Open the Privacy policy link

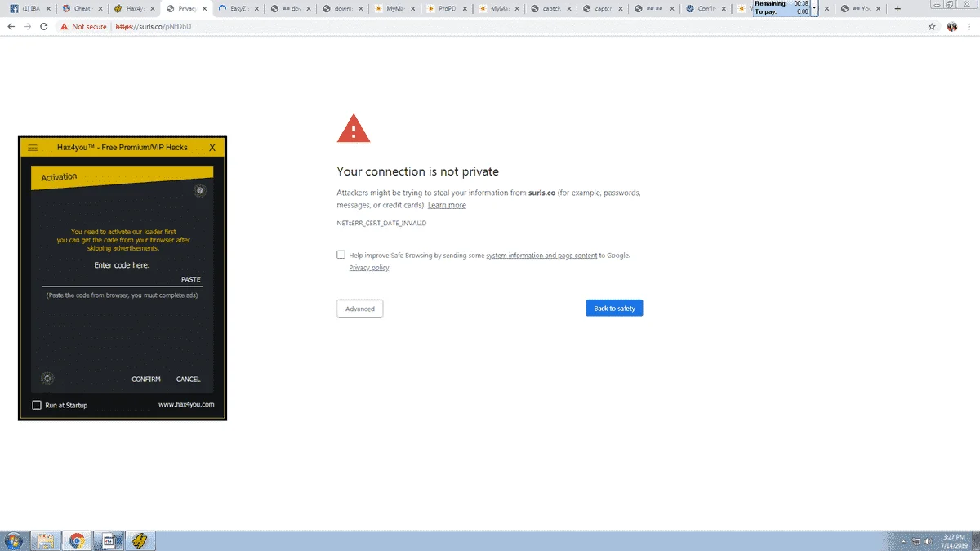(369, 268)
